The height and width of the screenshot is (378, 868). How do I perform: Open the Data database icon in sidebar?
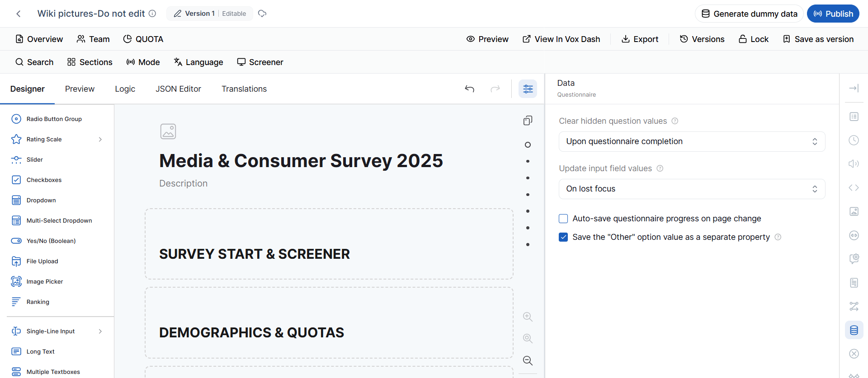pos(854,330)
